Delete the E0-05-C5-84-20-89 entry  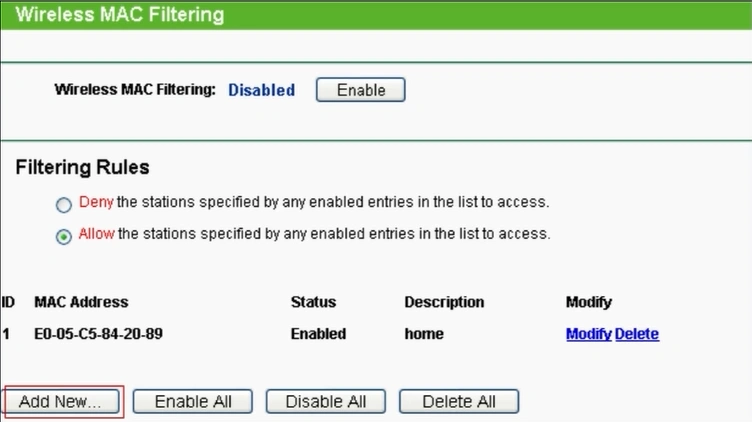coord(637,334)
